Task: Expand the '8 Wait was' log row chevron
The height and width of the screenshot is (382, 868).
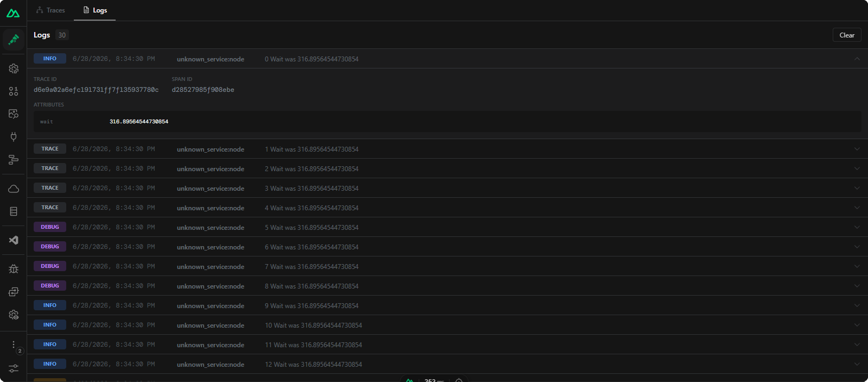Action: click(857, 286)
